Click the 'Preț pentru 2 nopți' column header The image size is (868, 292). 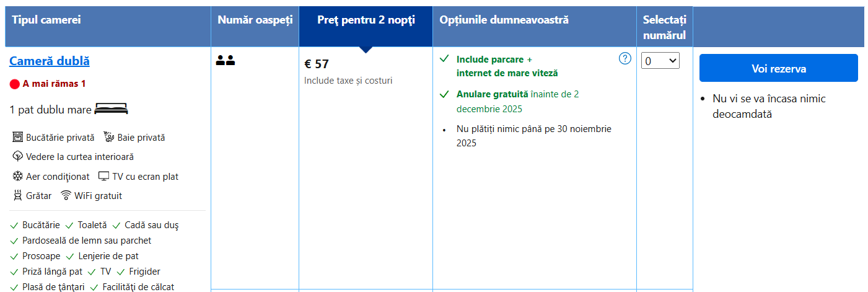click(366, 20)
